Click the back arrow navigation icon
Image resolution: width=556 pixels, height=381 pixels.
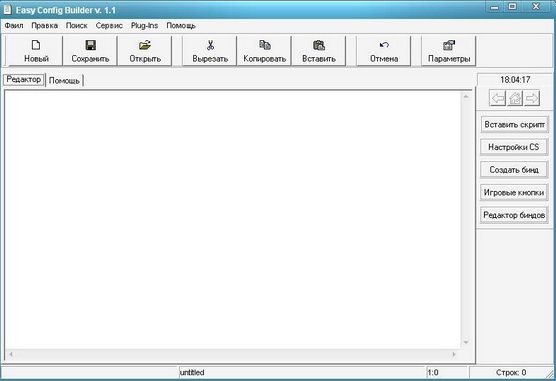[498, 98]
